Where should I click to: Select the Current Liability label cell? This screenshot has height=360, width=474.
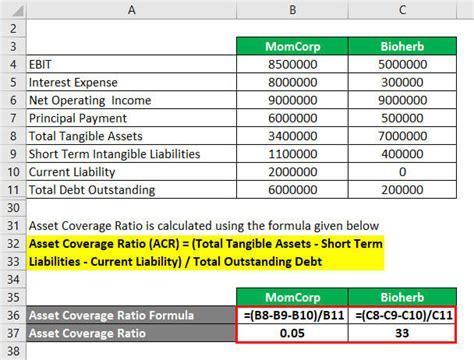point(131,172)
